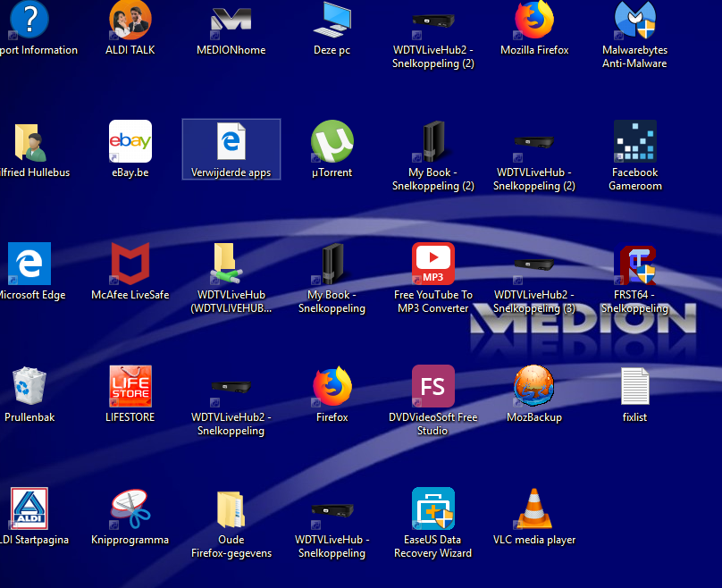Screen dimensions: 722x588
Task: Open eBay.be shortcut
Action: [x=130, y=141]
